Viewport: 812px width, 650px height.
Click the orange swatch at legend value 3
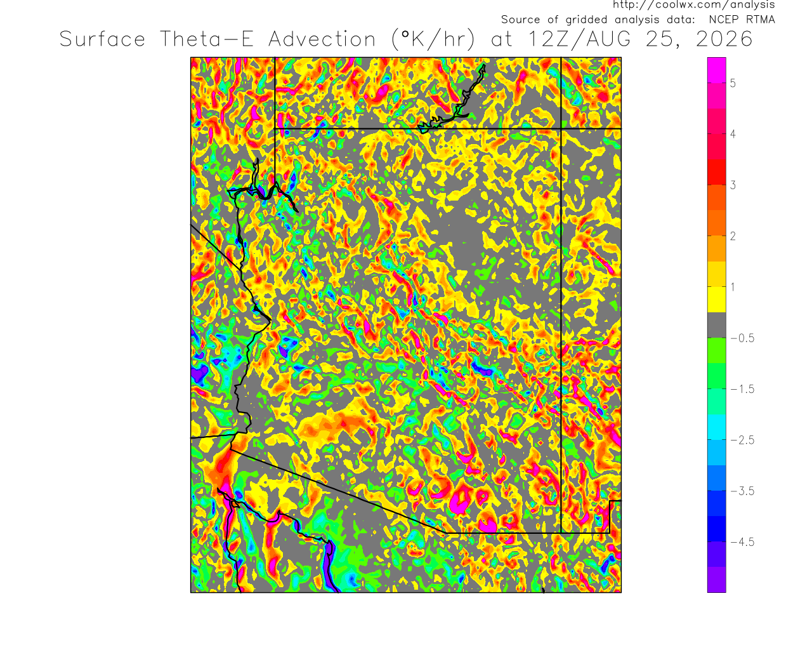click(x=717, y=197)
